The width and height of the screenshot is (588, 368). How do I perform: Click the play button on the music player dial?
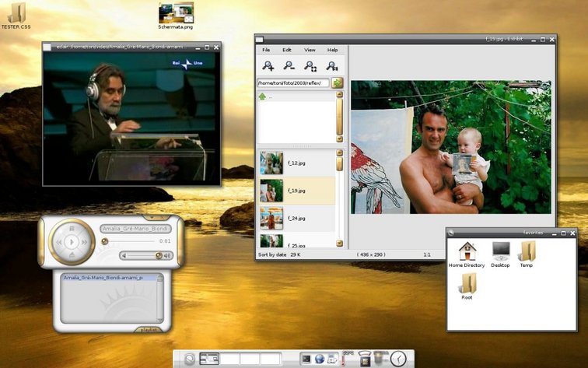(72, 242)
